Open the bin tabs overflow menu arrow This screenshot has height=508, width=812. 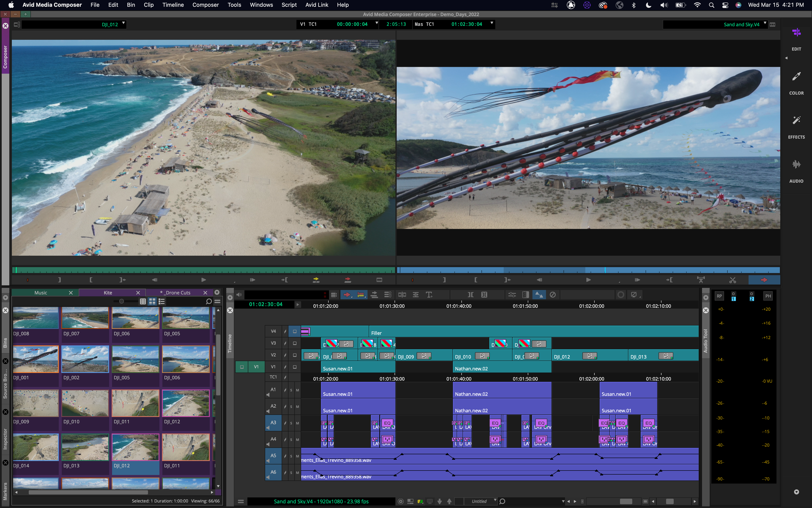tap(217, 292)
